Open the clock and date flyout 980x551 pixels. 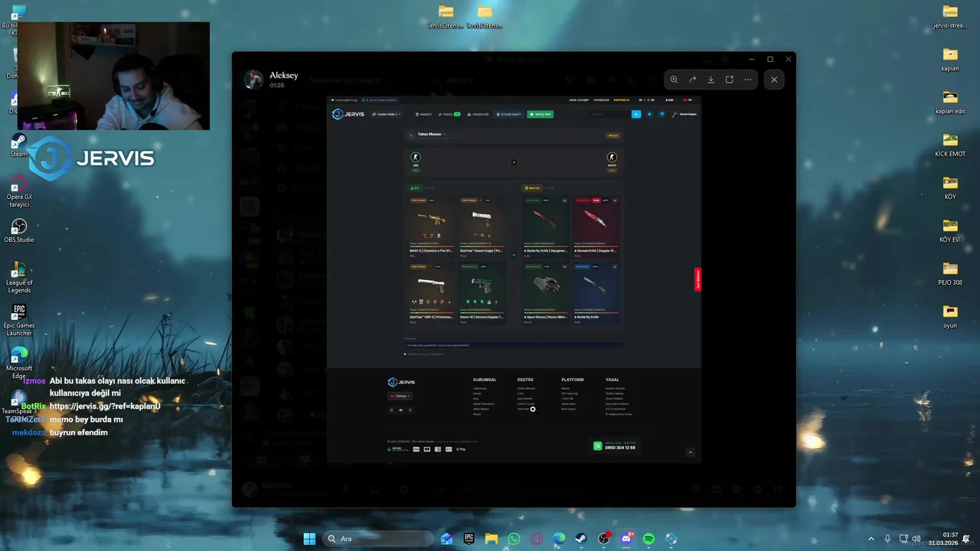coord(942,539)
